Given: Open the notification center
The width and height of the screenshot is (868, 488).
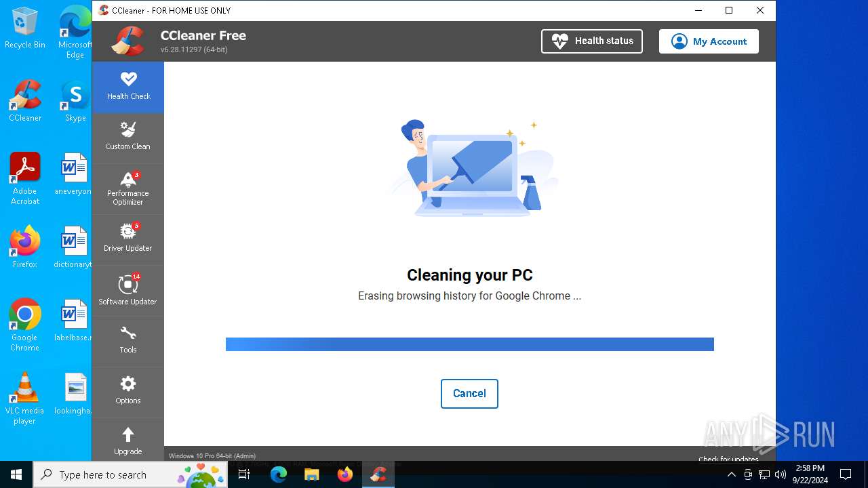Looking at the screenshot, I should pyautogui.click(x=846, y=474).
